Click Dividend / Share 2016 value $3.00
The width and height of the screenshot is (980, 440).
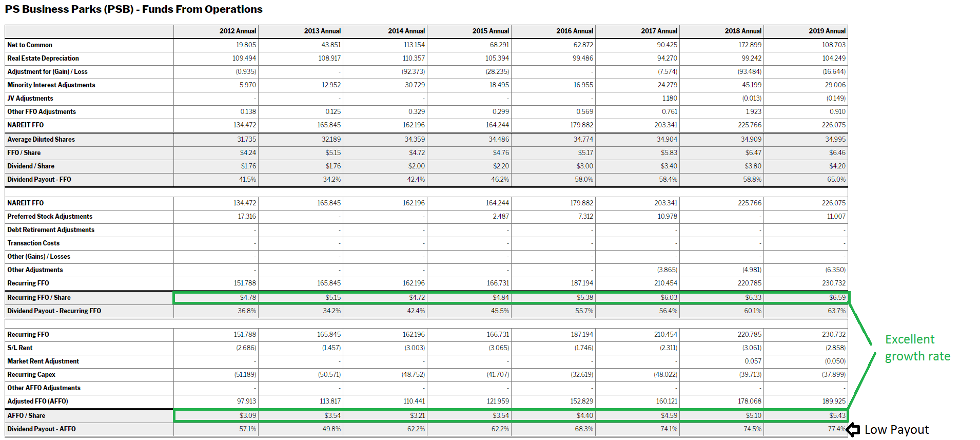pos(585,166)
